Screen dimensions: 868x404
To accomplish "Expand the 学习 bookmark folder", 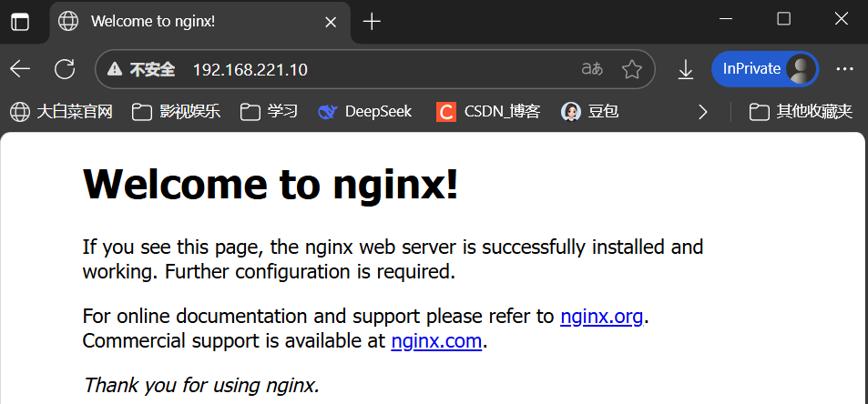I will pos(269,112).
